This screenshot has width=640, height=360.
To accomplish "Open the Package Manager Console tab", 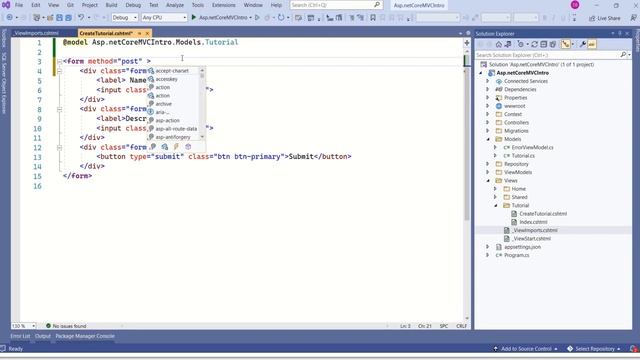I will pyautogui.click(x=85, y=336).
